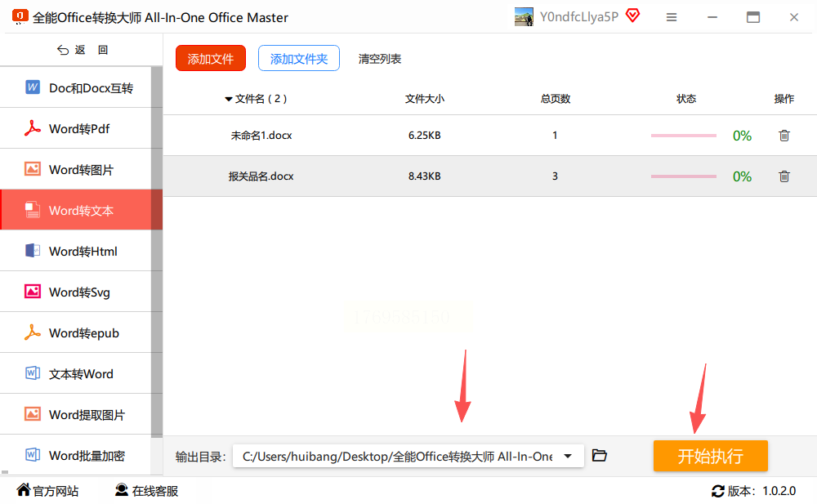The image size is (817, 504).
Task: Click the 状态 column header
Action: [686, 99]
